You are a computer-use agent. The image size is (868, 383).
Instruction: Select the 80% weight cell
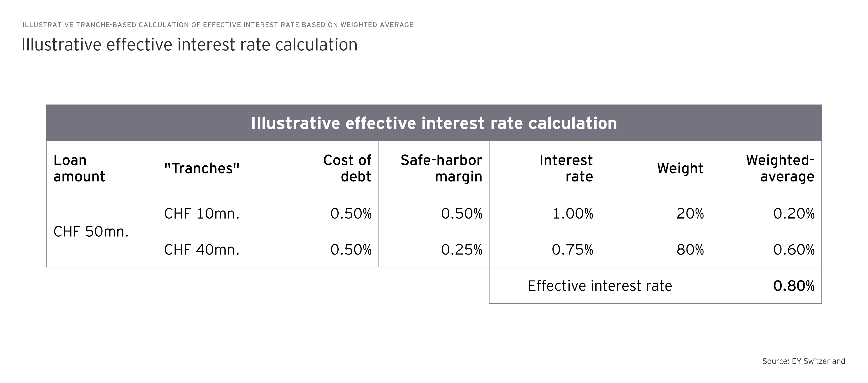[x=690, y=250]
